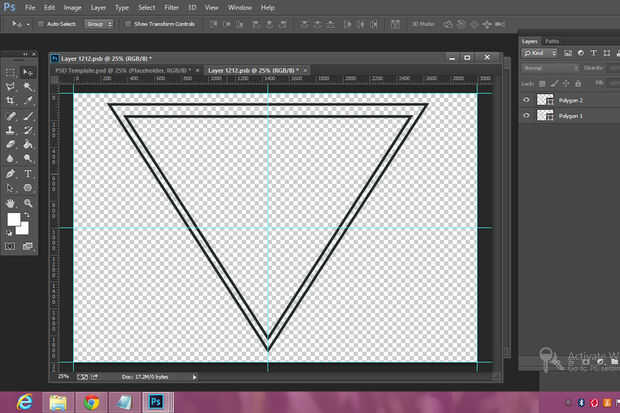Screen dimensions: 620x413
Task: Open the Window menu
Action: tap(240, 8)
